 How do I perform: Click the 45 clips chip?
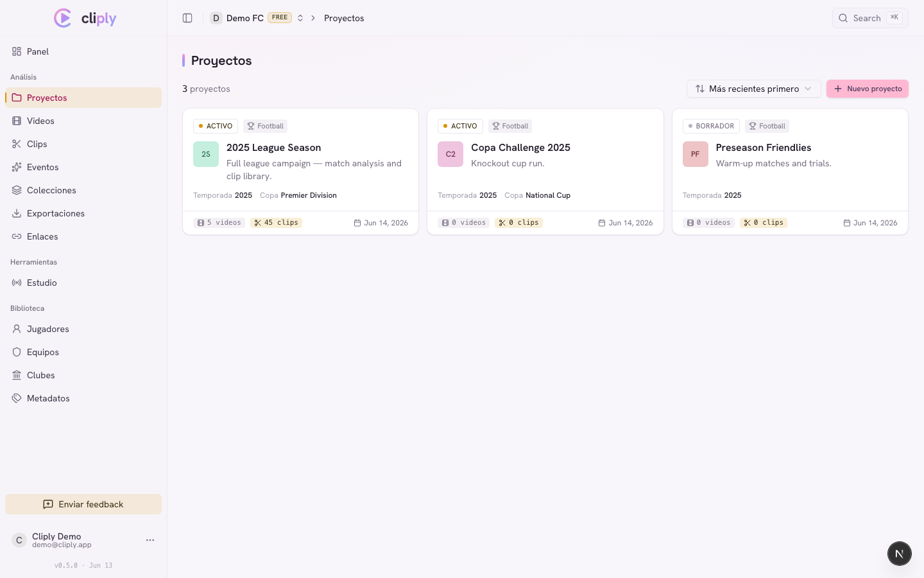click(276, 223)
